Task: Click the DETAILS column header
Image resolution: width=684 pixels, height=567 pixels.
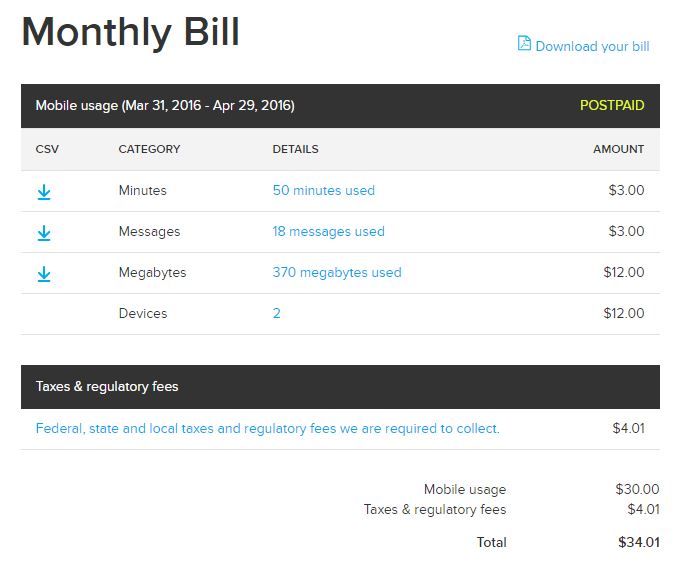Action: 295,149
